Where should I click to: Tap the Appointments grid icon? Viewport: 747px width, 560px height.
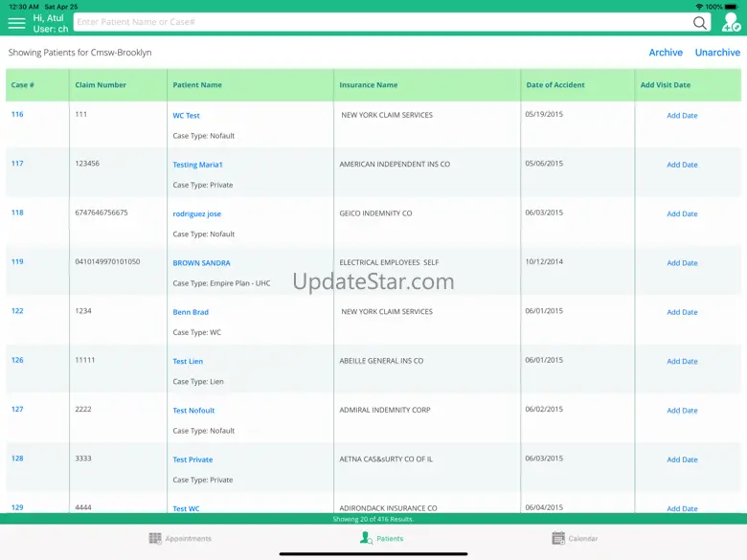click(x=155, y=539)
